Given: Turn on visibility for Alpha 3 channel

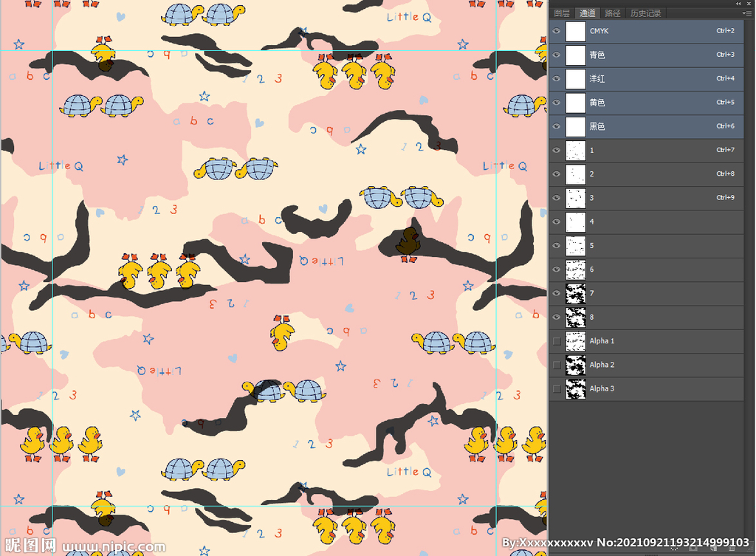Looking at the screenshot, I should click(557, 388).
